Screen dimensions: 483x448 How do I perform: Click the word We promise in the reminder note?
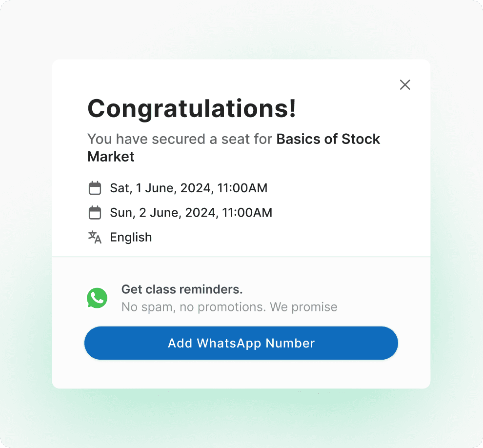[x=303, y=307]
